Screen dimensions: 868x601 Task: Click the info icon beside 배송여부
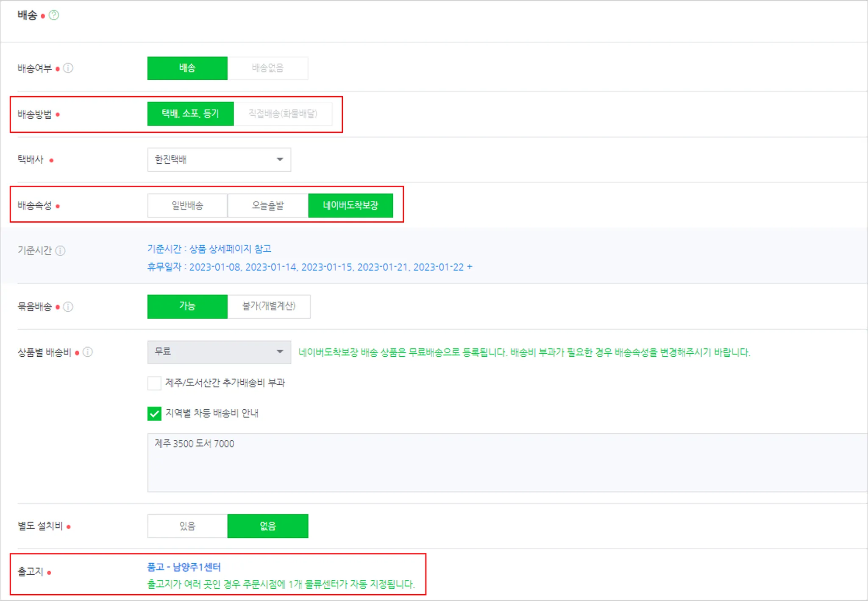click(68, 68)
